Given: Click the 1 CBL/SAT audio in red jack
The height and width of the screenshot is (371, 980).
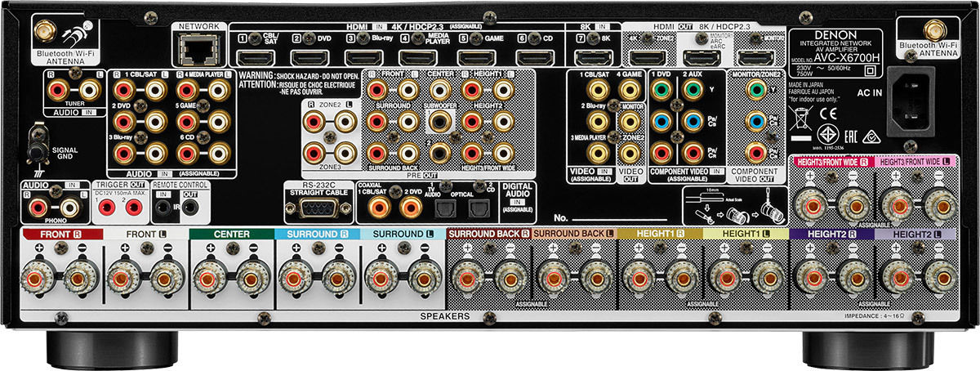Looking at the screenshot, I should point(125,91).
